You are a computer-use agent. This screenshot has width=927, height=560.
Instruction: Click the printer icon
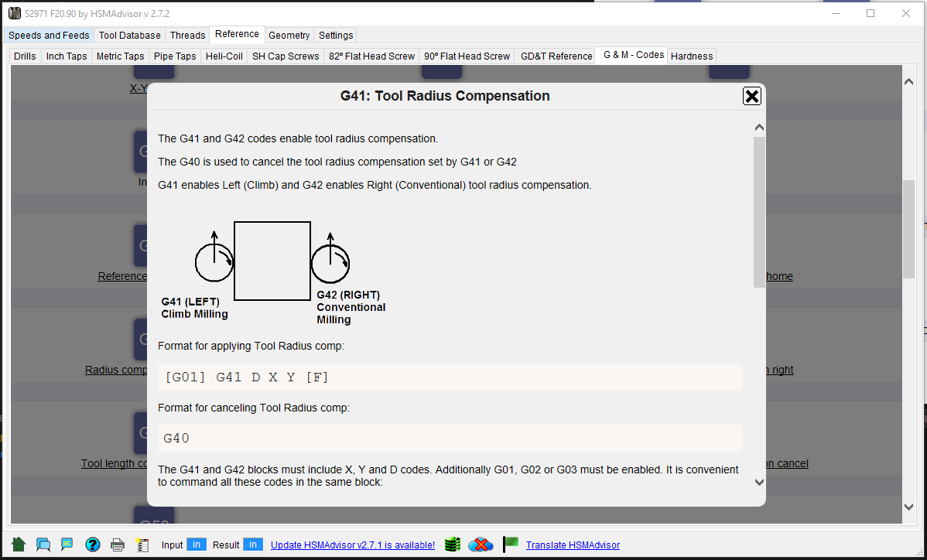click(x=118, y=545)
